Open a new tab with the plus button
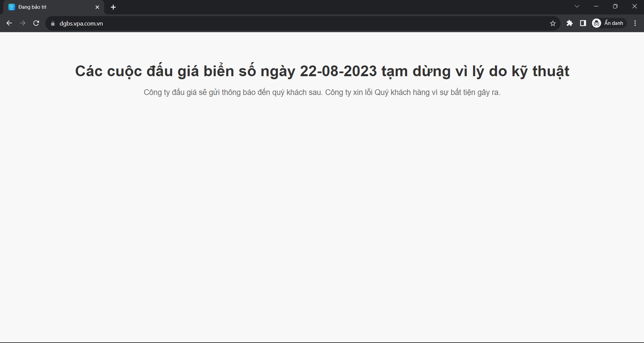 tap(113, 7)
